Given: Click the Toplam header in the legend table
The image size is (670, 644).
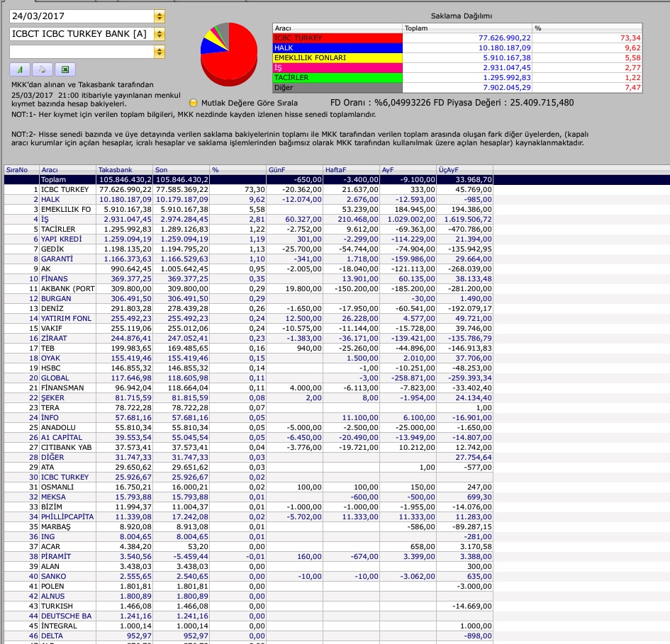Looking at the screenshot, I should 467,28.
